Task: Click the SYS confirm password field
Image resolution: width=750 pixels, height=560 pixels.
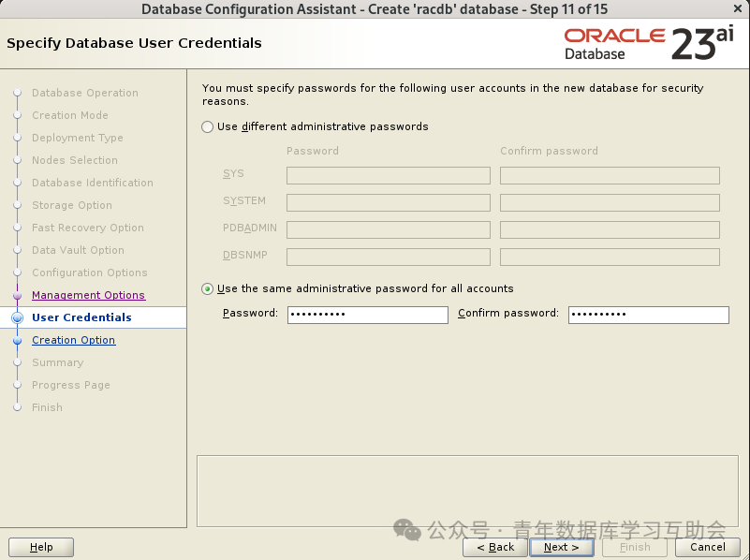Action: pyautogui.click(x=610, y=175)
